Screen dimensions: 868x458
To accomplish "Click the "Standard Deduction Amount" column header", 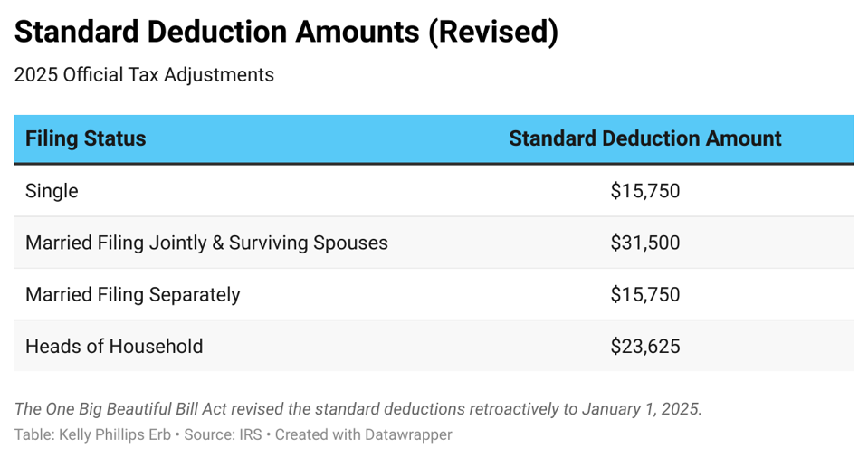I will tap(644, 138).
